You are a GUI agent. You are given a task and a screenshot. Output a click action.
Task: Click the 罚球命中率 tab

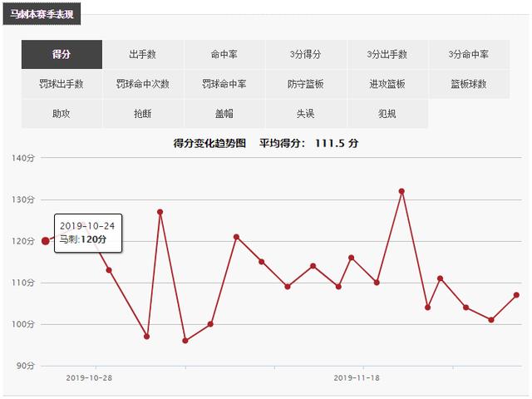point(224,84)
